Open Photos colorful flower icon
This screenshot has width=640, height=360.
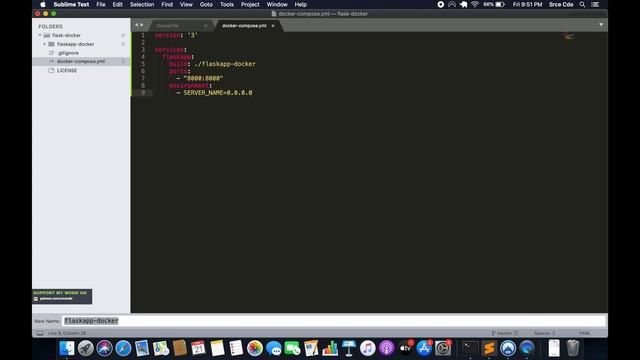(x=255, y=348)
